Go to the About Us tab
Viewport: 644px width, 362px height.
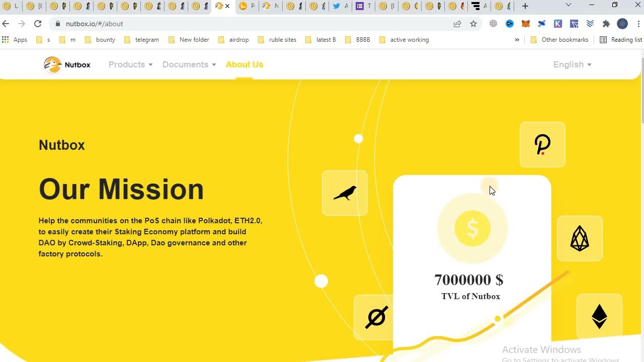(x=245, y=64)
